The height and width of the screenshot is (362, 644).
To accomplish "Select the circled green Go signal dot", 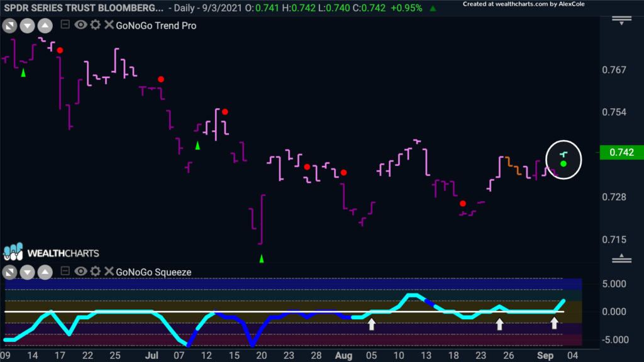I will click(x=563, y=164).
